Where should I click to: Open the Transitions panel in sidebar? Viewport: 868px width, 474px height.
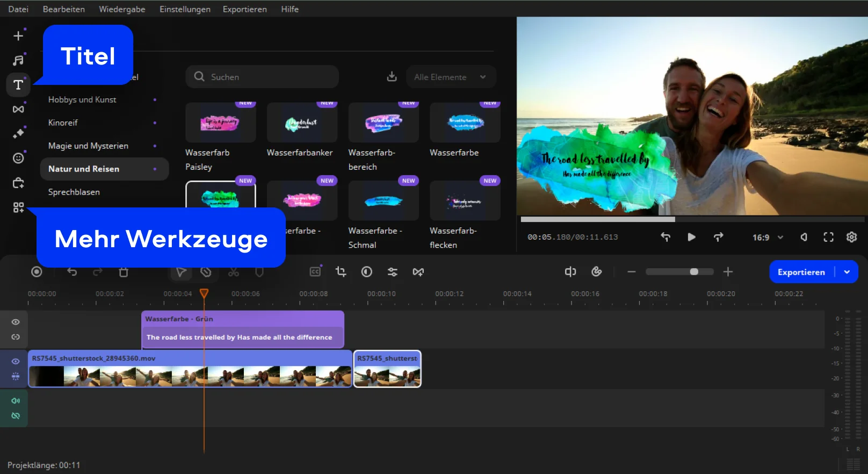[18, 109]
